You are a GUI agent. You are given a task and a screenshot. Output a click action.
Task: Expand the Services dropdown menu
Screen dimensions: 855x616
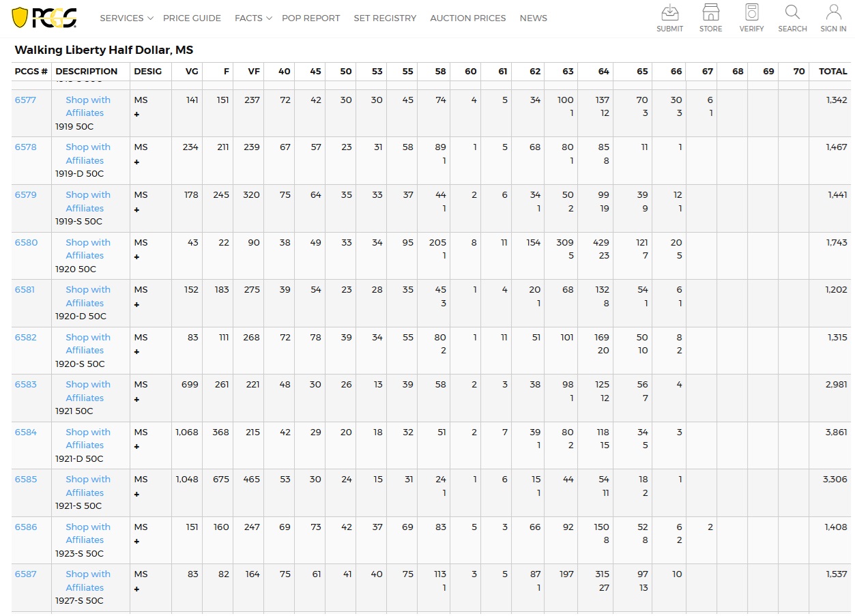(x=126, y=18)
